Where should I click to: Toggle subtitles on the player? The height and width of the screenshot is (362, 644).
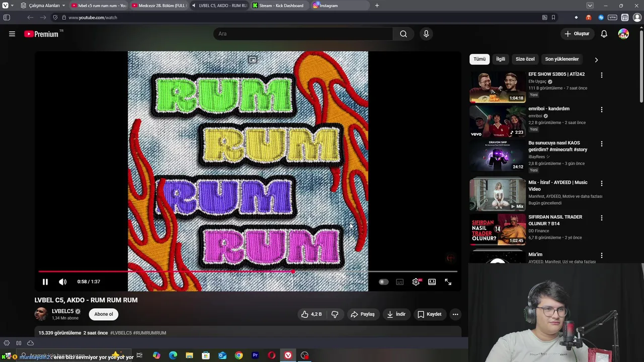(x=399, y=282)
